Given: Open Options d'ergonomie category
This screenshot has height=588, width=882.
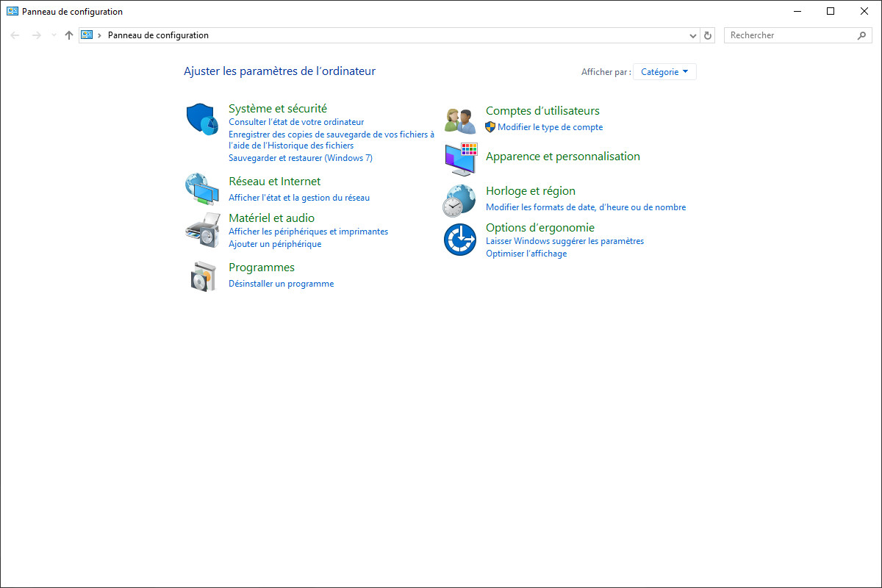Looking at the screenshot, I should [540, 228].
